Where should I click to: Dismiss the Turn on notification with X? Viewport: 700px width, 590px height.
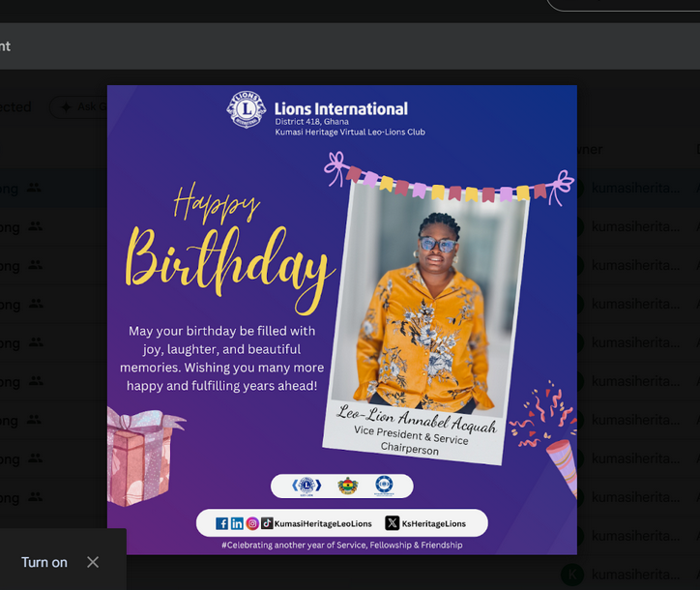(93, 562)
